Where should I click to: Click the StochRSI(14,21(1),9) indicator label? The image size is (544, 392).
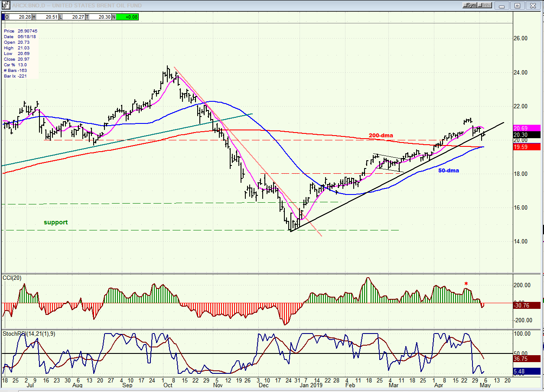[29, 334]
